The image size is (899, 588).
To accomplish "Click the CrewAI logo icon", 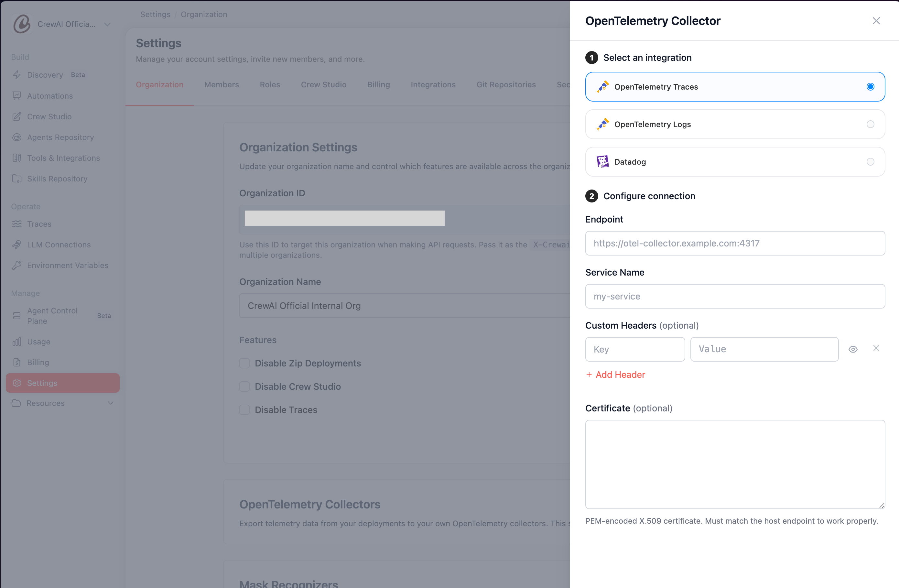I will pos(22,24).
